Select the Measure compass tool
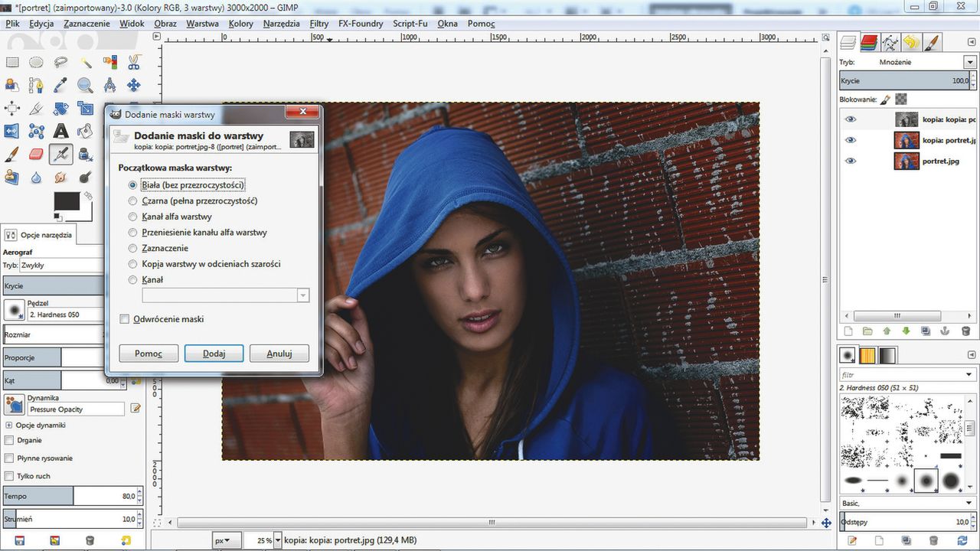 [109, 85]
